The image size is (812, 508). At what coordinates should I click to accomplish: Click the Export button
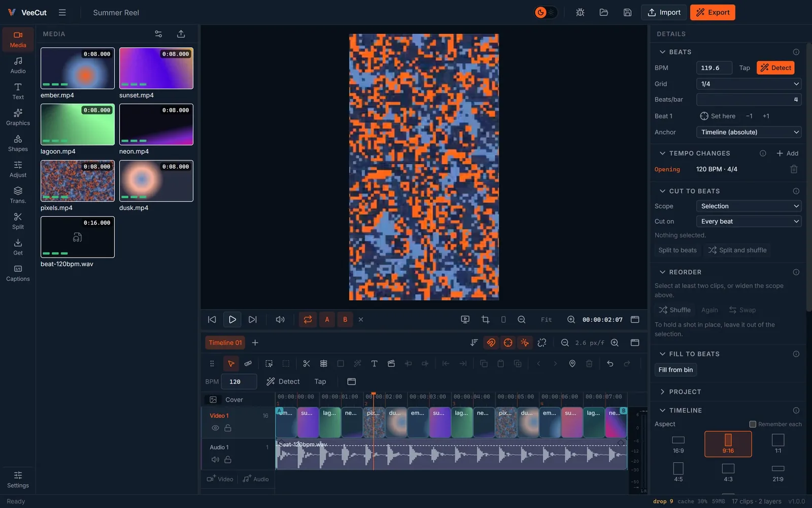coord(713,13)
